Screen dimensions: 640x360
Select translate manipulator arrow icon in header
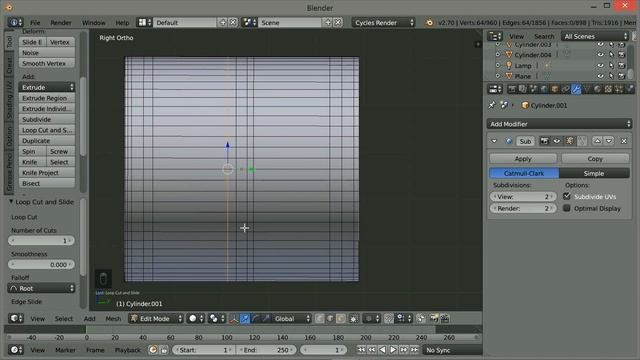coord(244,318)
